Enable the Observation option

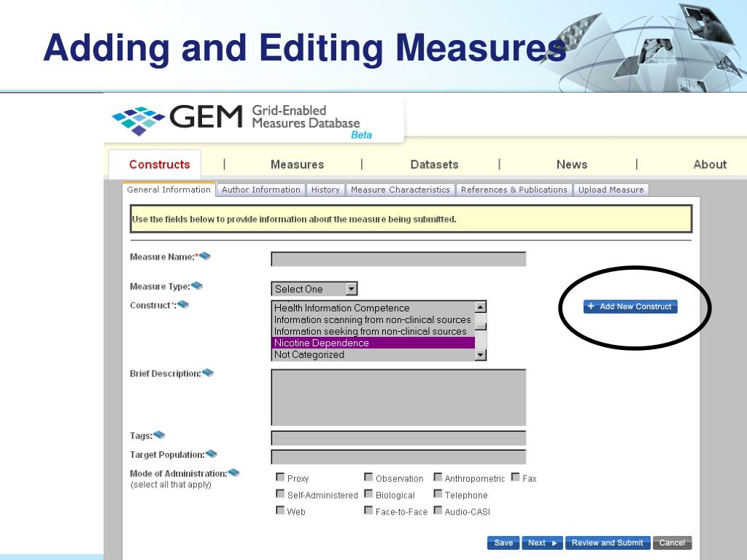tap(368, 477)
